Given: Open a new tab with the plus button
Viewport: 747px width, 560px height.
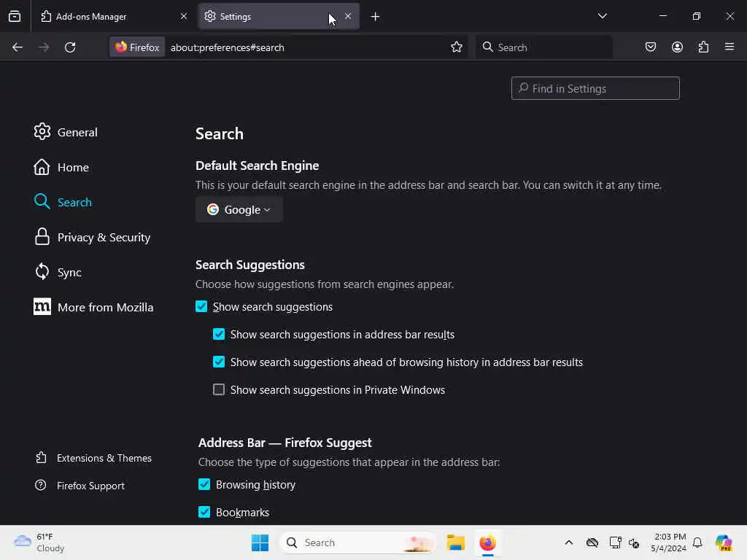Looking at the screenshot, I should (375, 17).
